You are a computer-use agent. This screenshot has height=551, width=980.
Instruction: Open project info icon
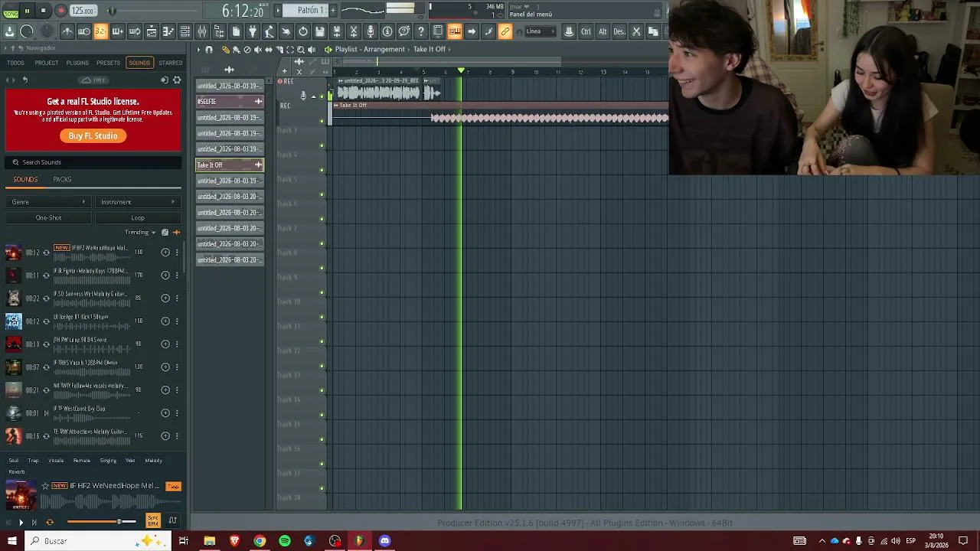click(387, 31)
